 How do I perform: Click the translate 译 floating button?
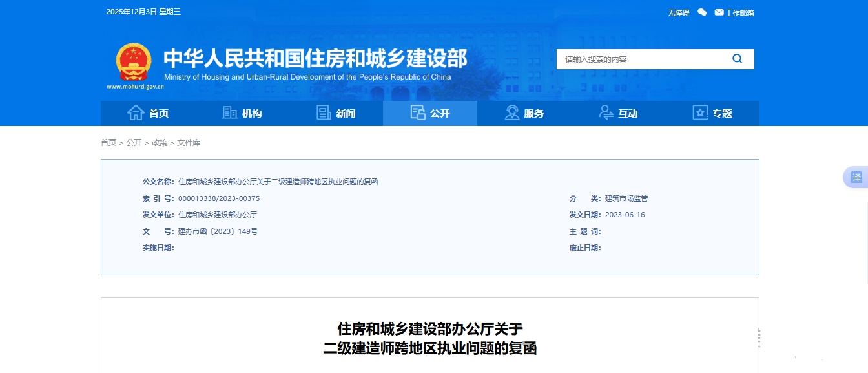coord(856,177)
